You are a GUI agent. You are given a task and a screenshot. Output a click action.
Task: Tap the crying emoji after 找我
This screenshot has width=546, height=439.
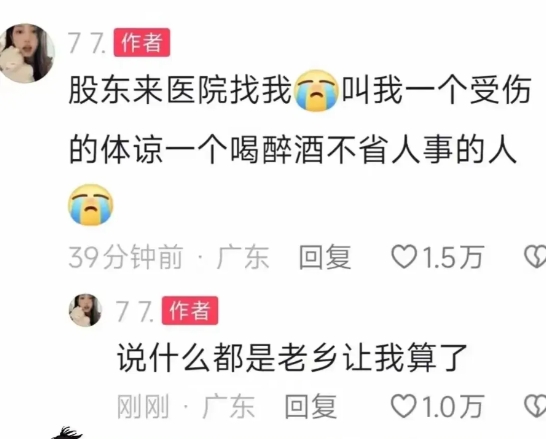click(316, 90)
